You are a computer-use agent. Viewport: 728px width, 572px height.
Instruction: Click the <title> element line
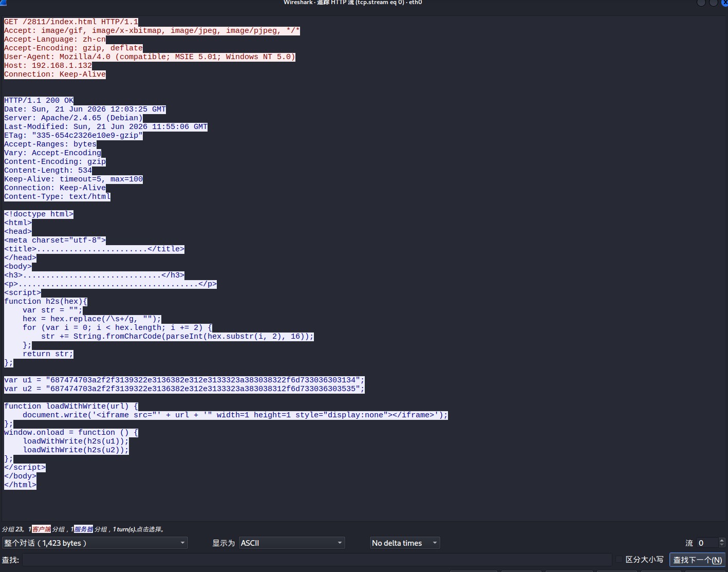pos(94,249)
